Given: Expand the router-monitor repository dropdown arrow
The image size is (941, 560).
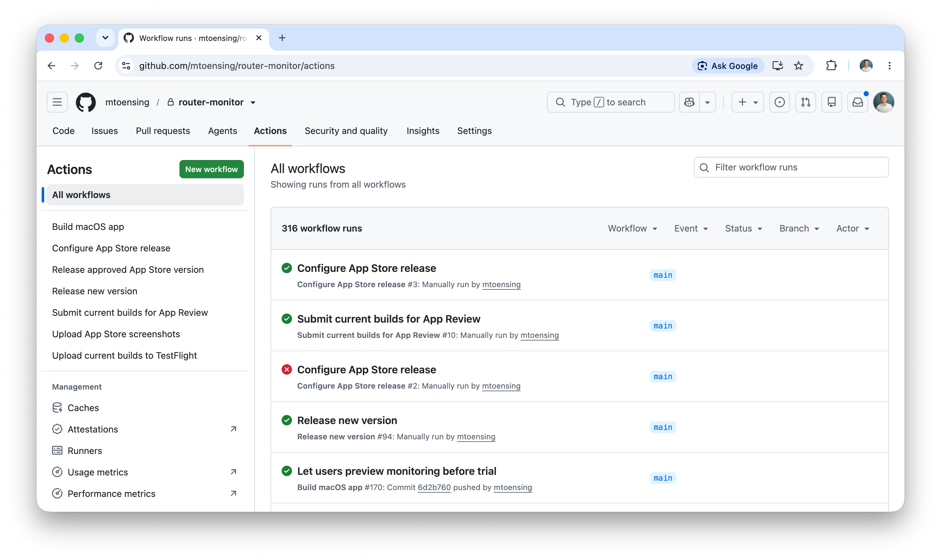Looking at the screenshot, I should pos(253,103).
